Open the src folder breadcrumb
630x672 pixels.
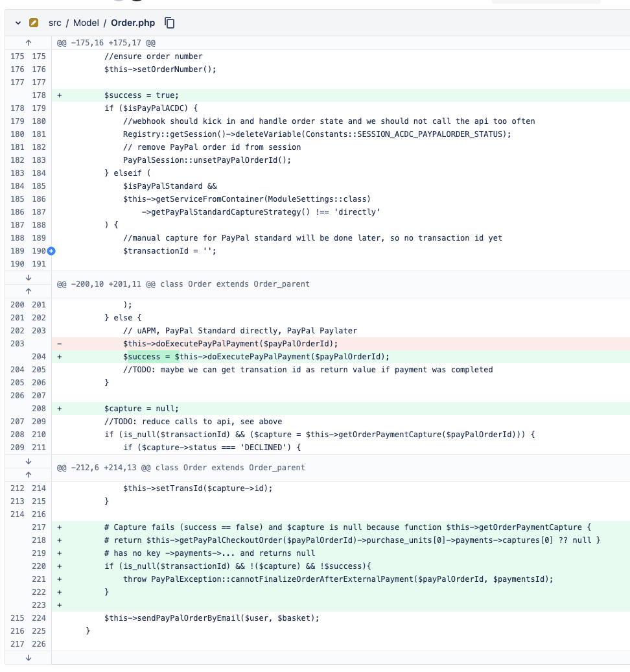[54, 23]
